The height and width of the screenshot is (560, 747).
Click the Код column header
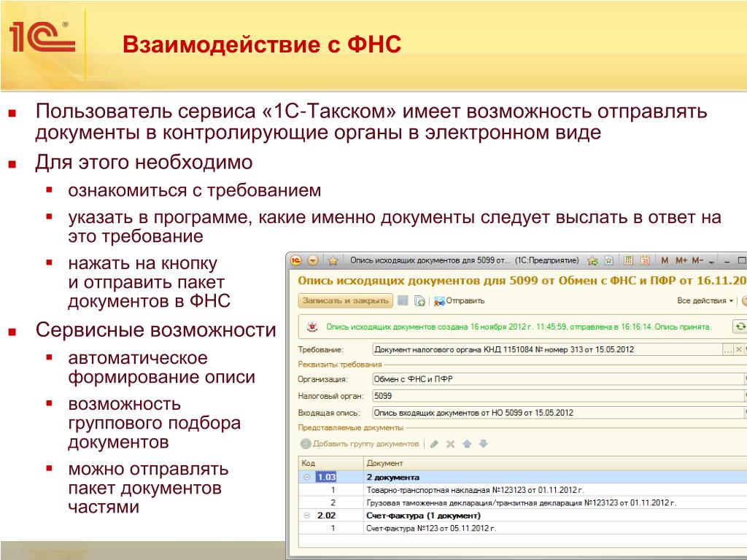331,463
